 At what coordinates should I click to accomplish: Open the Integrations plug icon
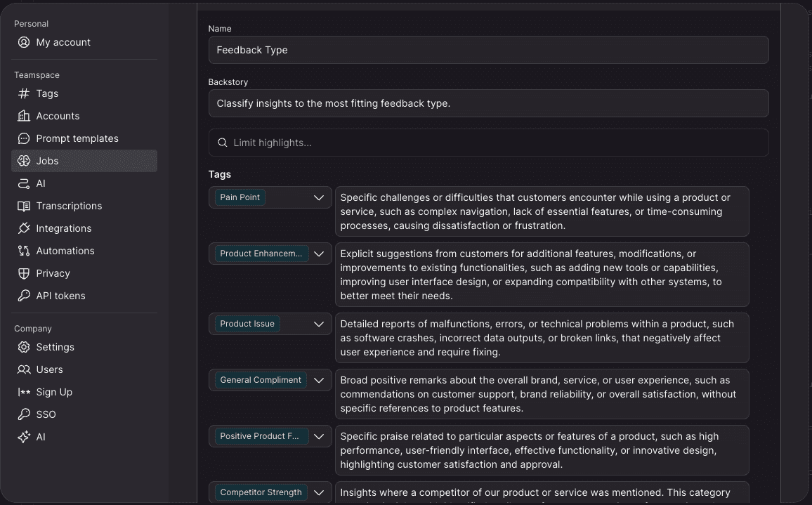[x=24, y=228]
